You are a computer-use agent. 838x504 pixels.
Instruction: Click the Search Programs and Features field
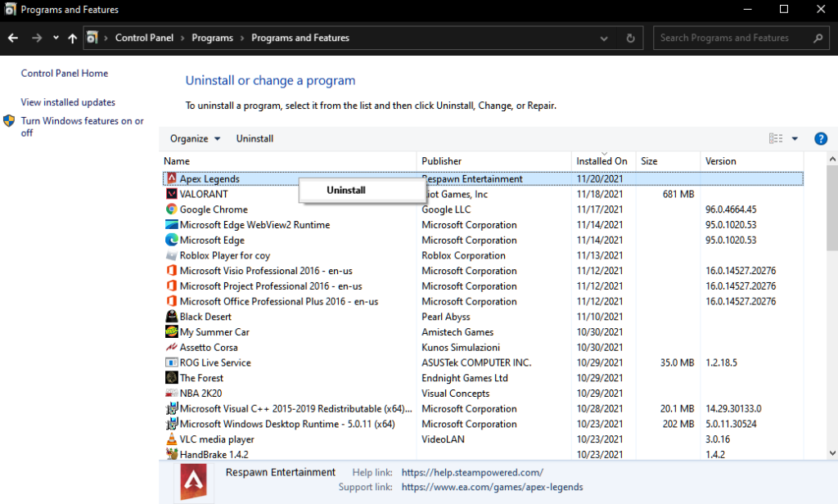pos(741,38)
